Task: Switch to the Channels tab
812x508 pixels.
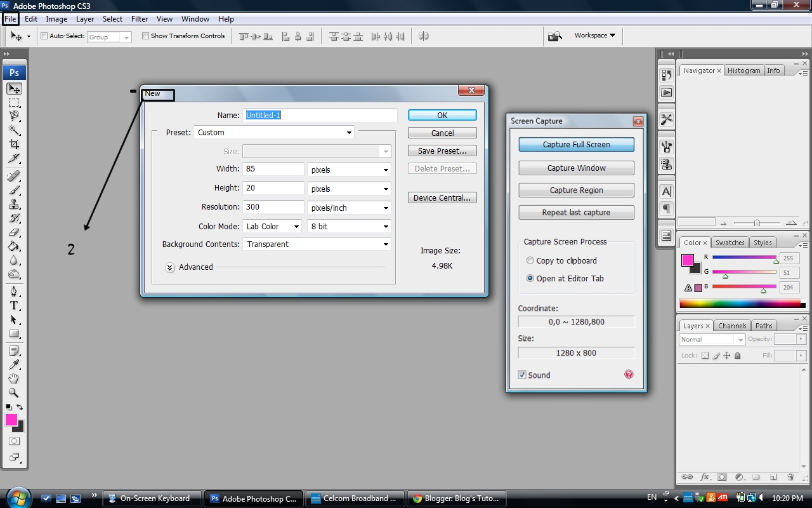Action: coord(732,326)
